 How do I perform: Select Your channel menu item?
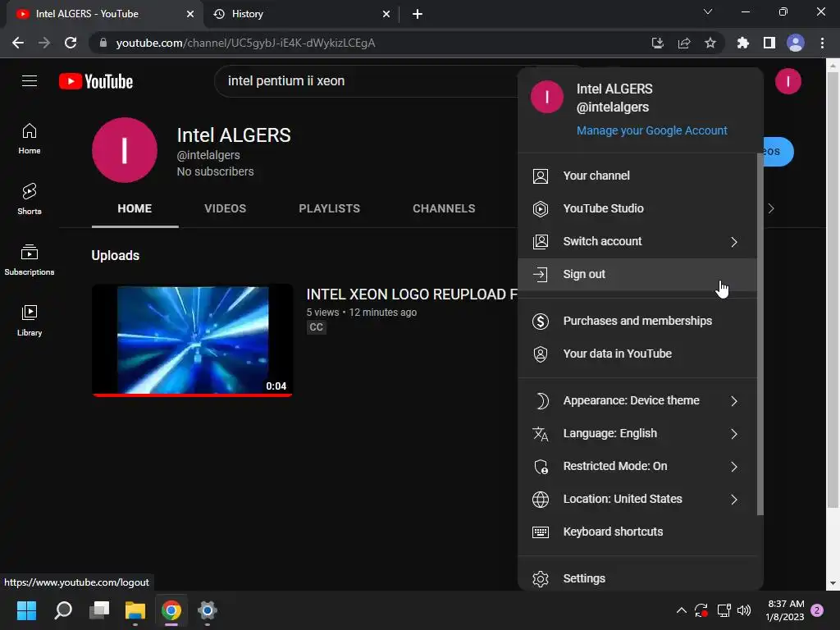(637, 176)
